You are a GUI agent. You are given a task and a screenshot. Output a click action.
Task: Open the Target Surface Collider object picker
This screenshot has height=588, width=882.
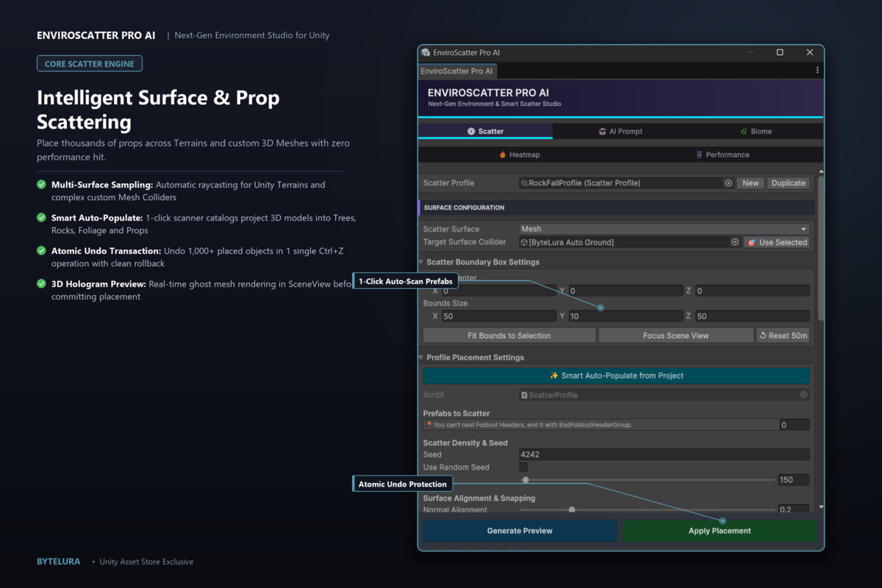point(735,242)
